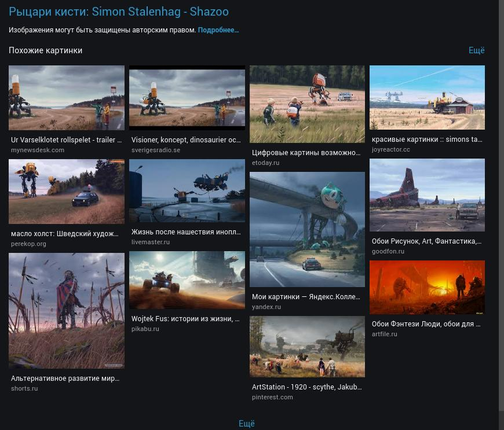The width and height of the screenshot is (504, 430).
Task: Click the Обои Фэнтези Люди, обои для caption
Action: (x=426, y=324)
